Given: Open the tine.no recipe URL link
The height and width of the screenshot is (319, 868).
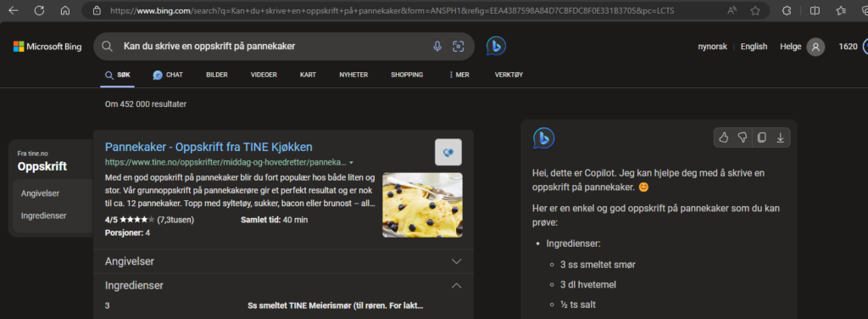Looking at the screenshot, I should [x=225, y=163].
